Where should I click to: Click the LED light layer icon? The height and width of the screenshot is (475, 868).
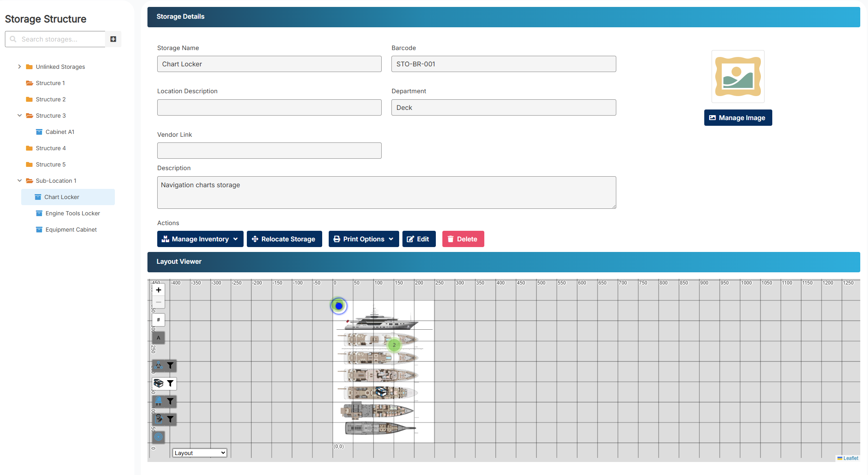158,401
